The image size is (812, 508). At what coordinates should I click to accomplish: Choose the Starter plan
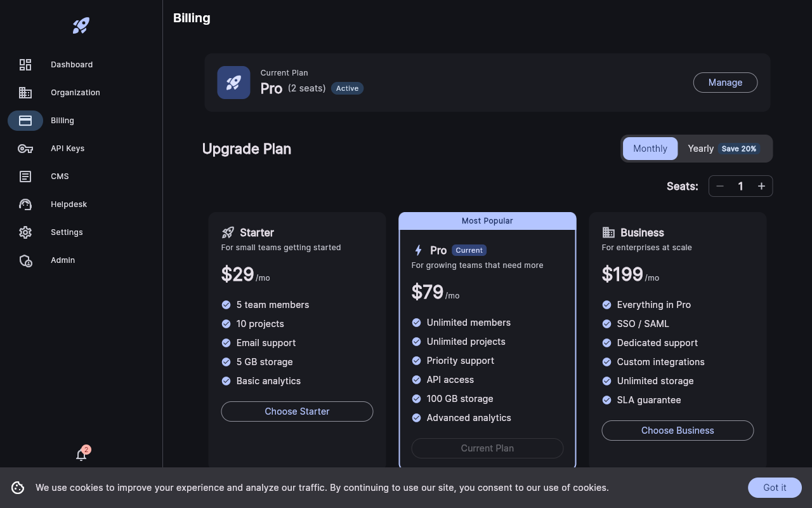[297, 411]
